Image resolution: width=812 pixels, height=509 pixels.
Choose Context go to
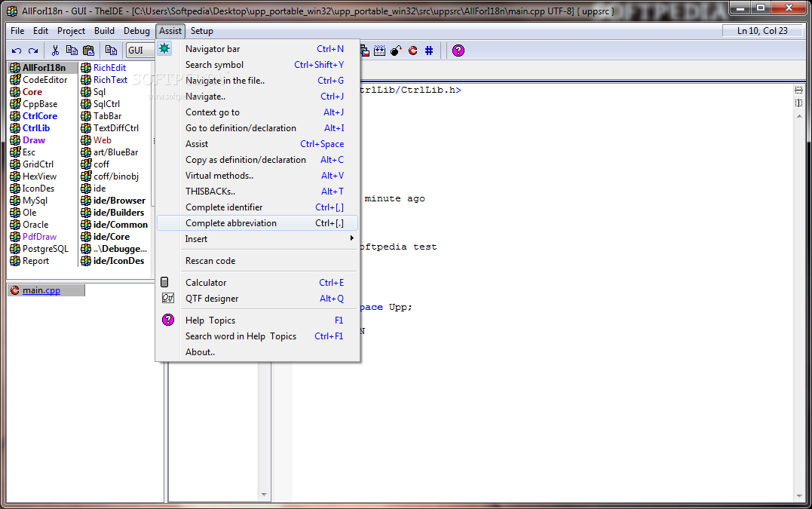pyautogui.click(x=257, y=112)
